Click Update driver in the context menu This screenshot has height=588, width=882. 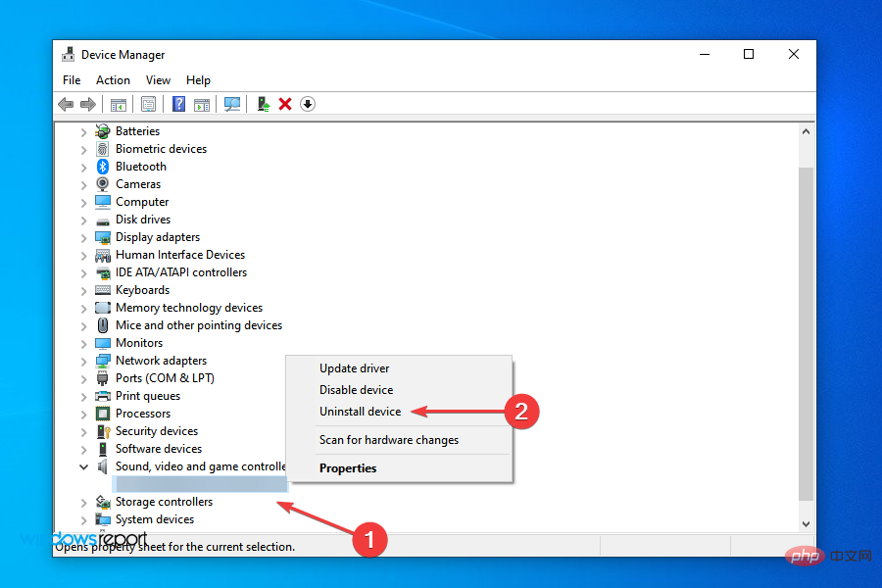(x=354, y=367)
